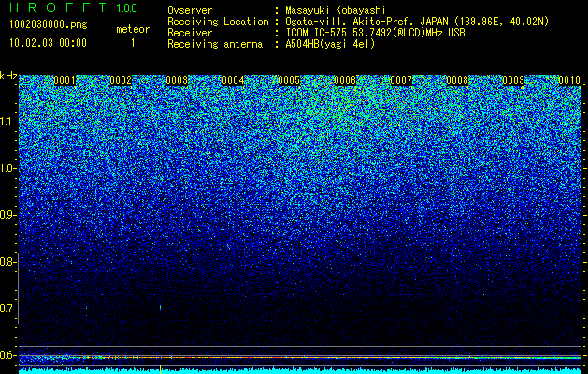Click antenna value A504HB(yagi 4el)

pos(330,44)
